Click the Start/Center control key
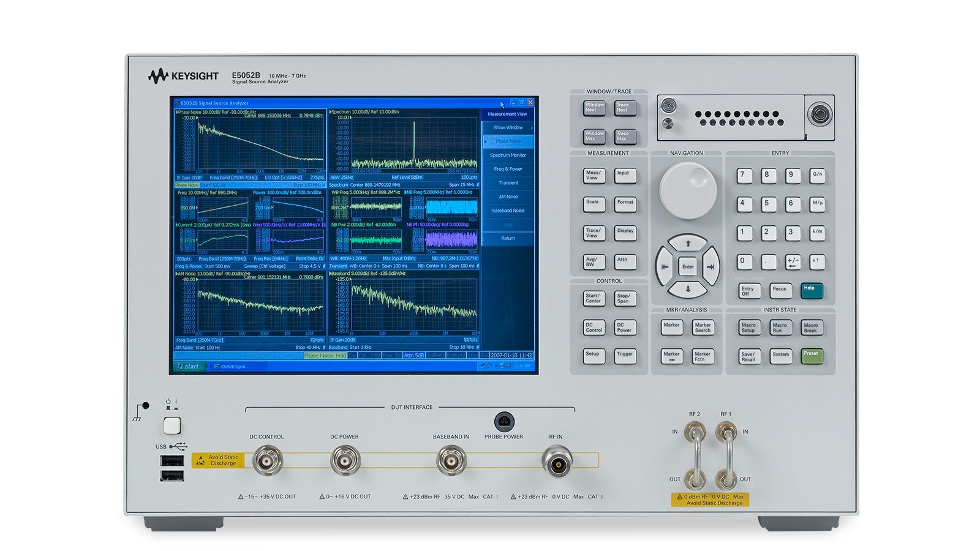This screenshot has width=980, height=551. [594, 298]
